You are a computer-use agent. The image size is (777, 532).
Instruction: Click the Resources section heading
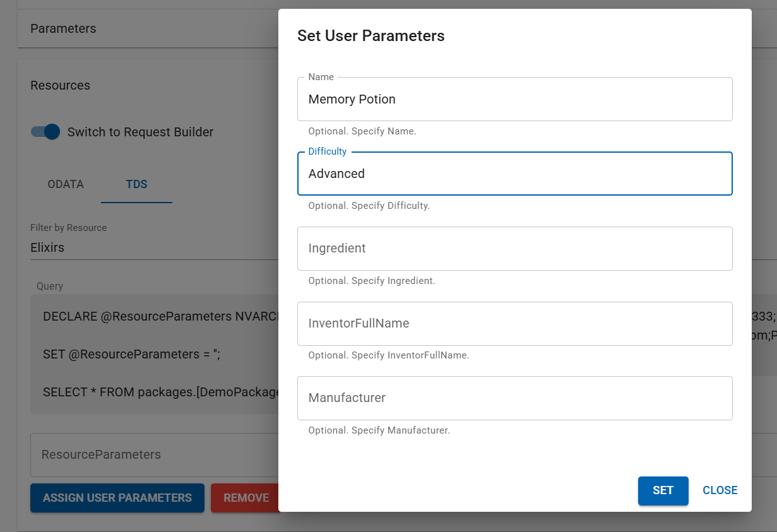coord(60,85)
